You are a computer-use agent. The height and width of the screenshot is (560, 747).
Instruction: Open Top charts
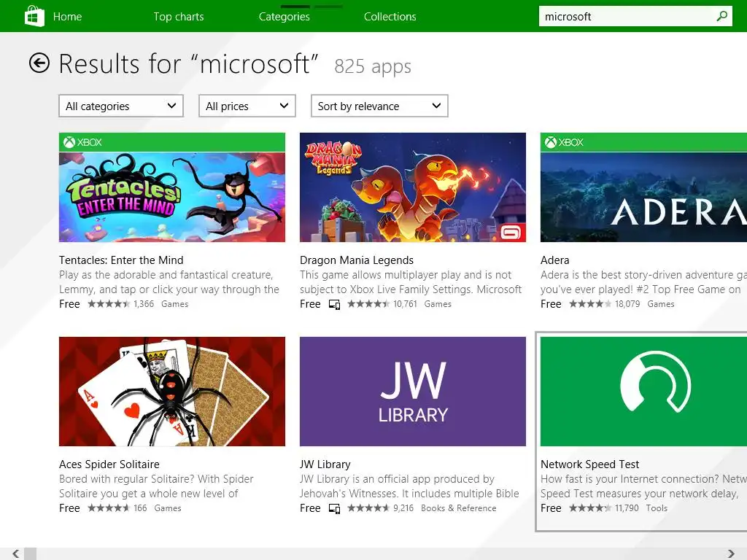pyautogui.click(x=179, y=17)
